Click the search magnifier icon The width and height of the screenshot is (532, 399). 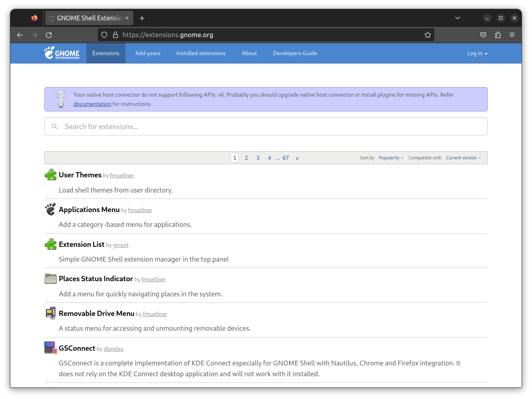[55, 127]
